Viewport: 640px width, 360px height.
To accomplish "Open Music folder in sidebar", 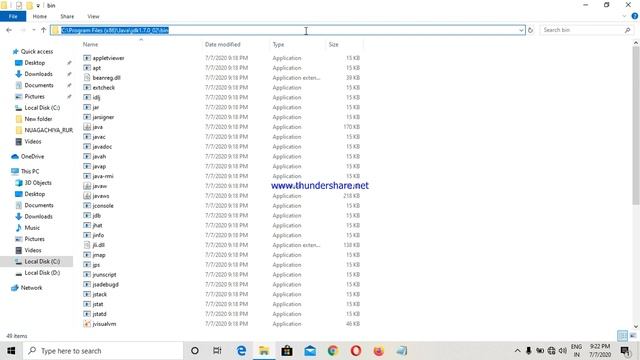I will [32, 228].
